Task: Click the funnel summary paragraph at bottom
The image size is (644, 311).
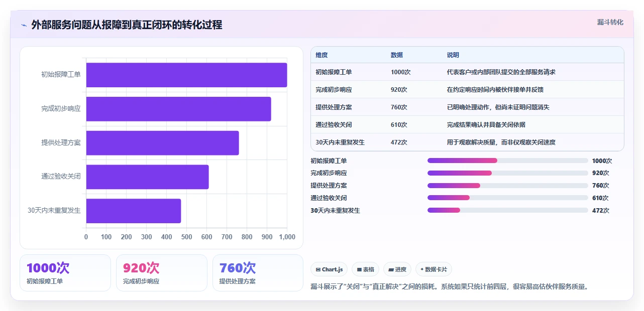Action: coord(449,287)
